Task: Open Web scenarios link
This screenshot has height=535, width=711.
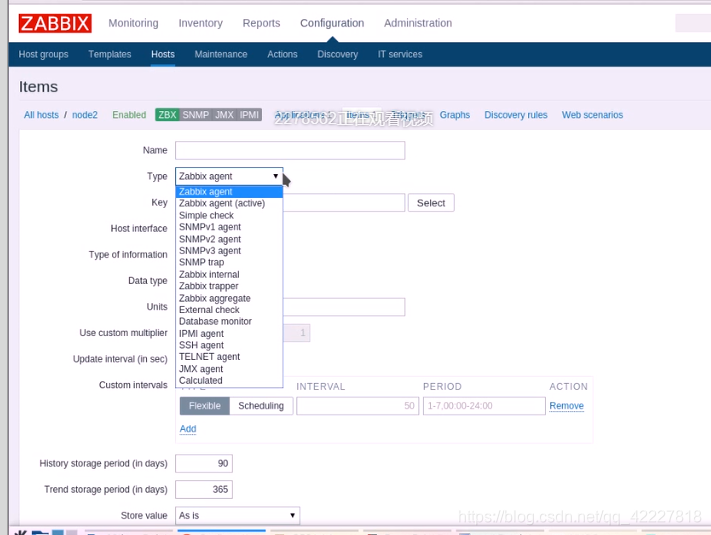Action: pyautogui.click(x=592, y=115)
